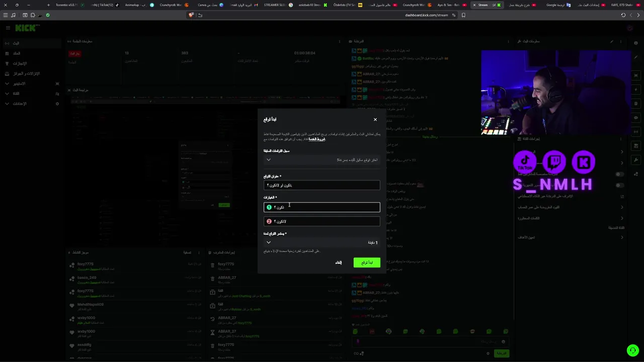This screenshot has width=644, height=362.
Task: Focus option 2 field reading لاتكون ؟
Action: coord(321,221)
